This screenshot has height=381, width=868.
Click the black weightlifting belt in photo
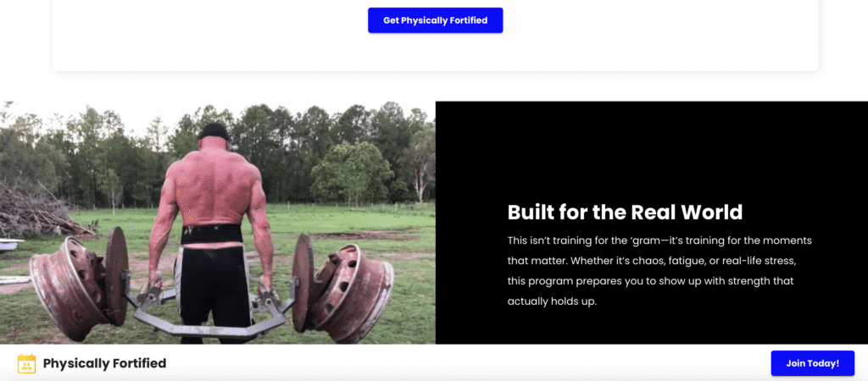211,234
